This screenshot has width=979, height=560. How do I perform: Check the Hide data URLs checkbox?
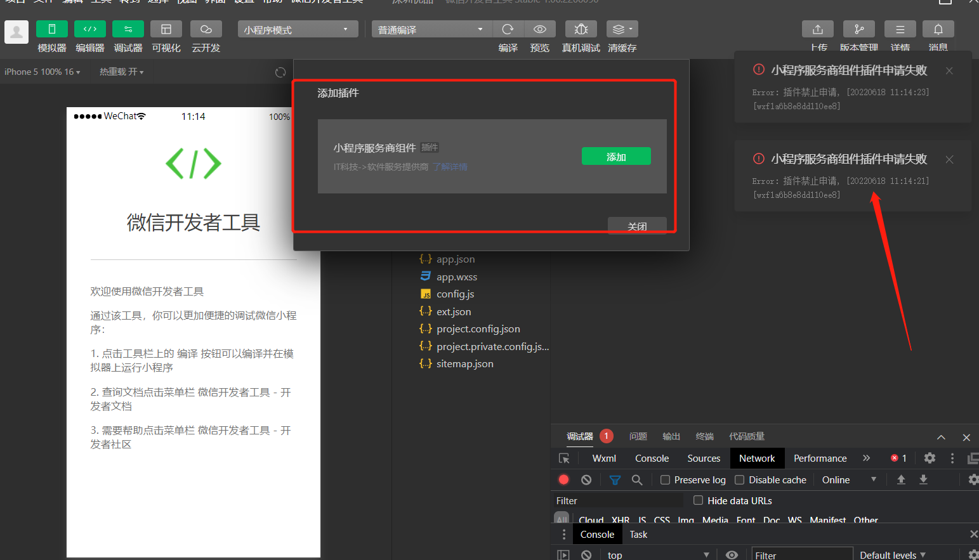pos(698,500)
